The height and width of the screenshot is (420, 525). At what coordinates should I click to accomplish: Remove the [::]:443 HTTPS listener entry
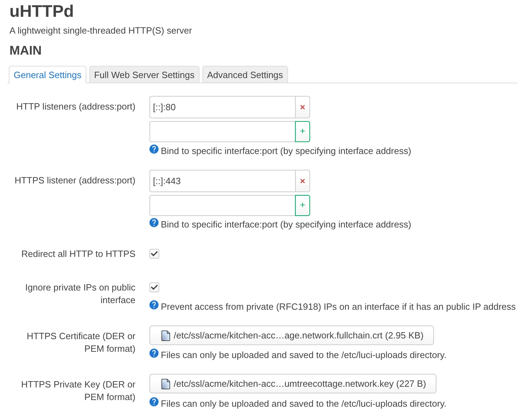[302, 181]
